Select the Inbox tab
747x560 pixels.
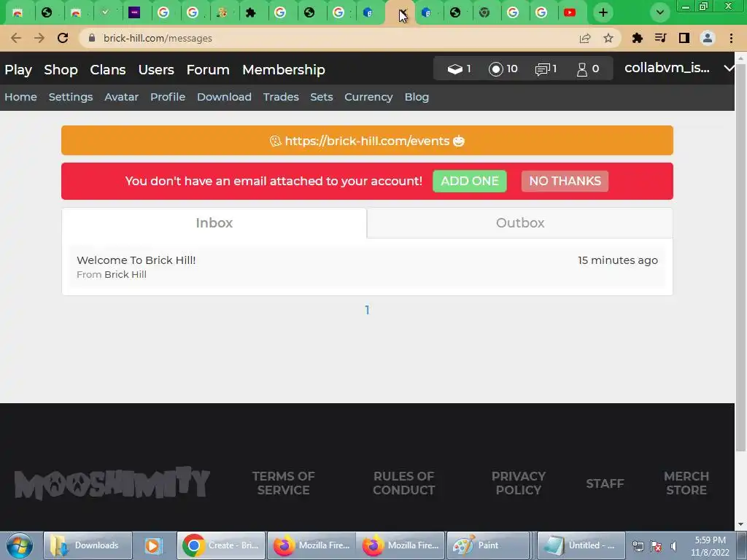click(x=214, y=223)
